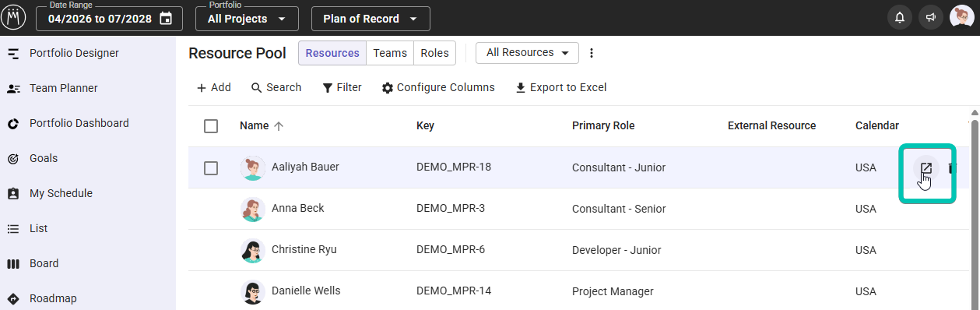Click the Goals target icon
Image resolution: width=980 pixels, height=310 pixels.
click(x=13, y=159)
